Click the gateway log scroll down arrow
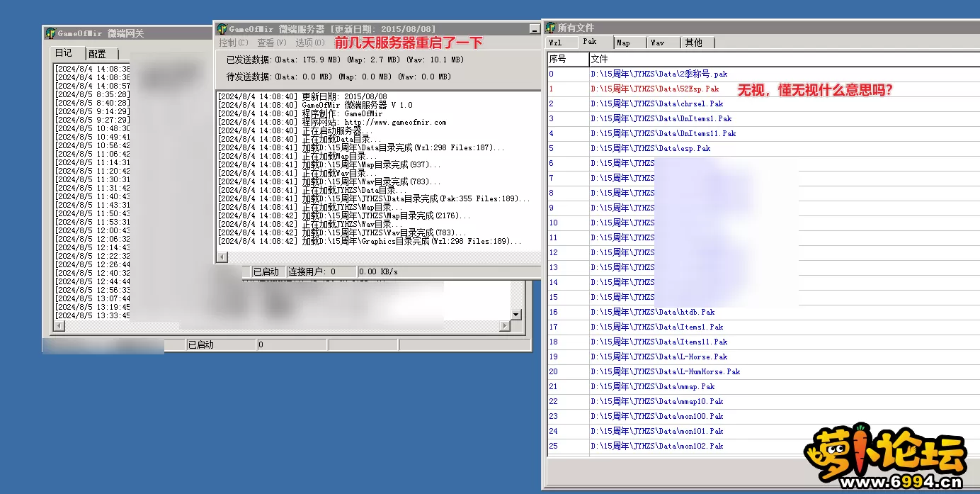The width and height of the screenshot is (980, 494). coord(516,315)
